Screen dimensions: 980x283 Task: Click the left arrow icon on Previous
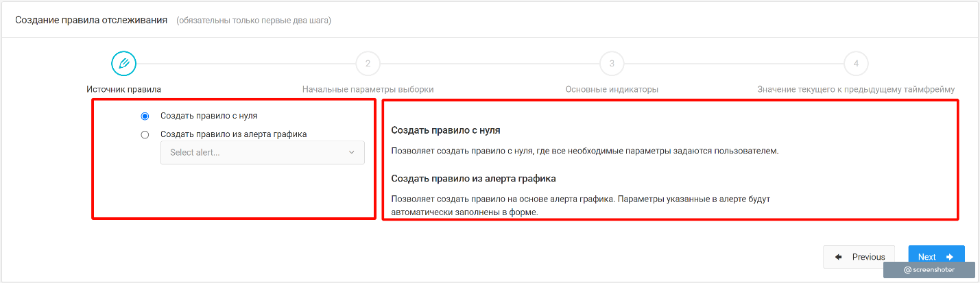coord(838,257)
